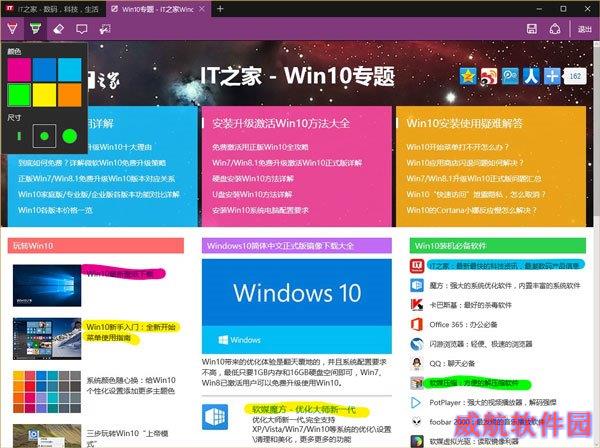The image size is (600, 448).
Task: Click the 魔方 app icon
Action: [417, 285]
